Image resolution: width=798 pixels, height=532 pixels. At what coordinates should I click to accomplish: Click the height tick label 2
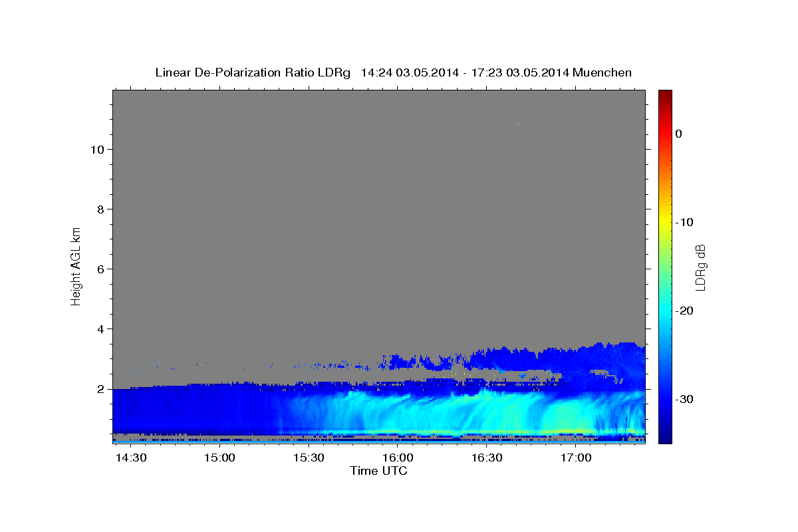[100, 389]
